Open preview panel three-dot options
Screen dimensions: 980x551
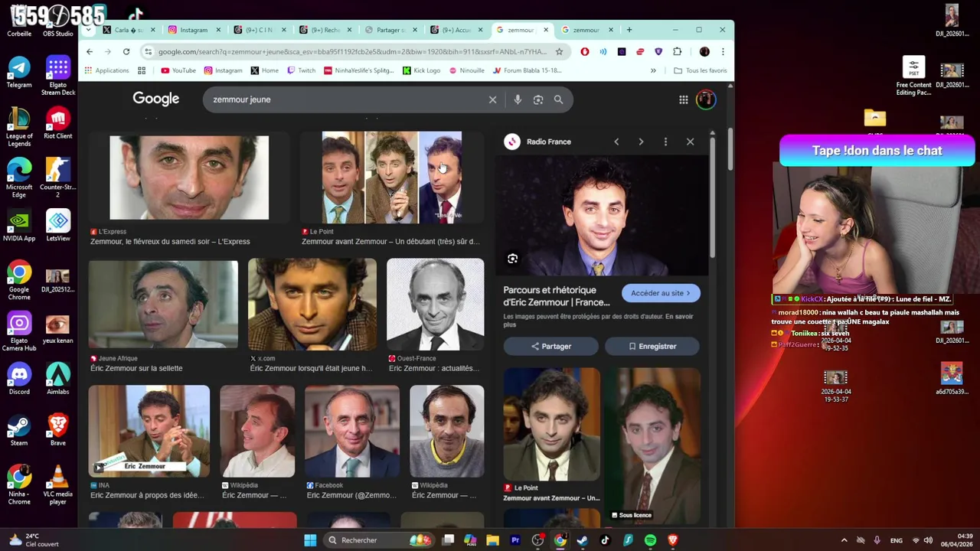665,142
